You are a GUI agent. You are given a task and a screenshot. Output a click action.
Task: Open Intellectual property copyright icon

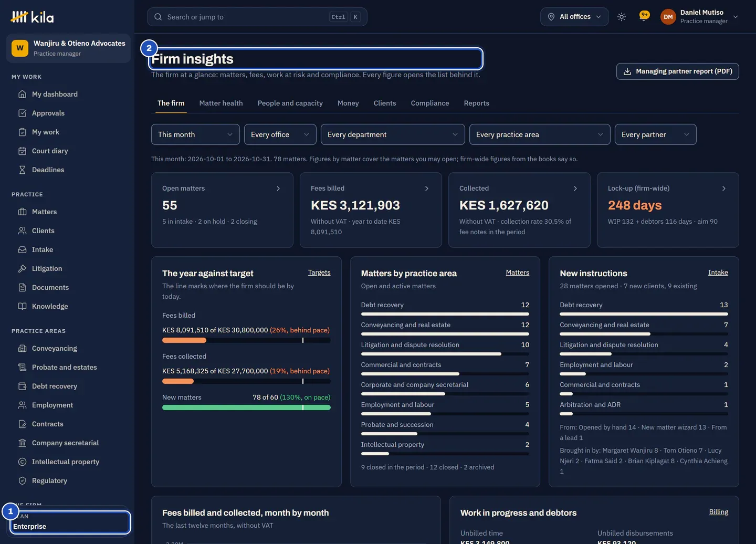(x=22, y=462)
